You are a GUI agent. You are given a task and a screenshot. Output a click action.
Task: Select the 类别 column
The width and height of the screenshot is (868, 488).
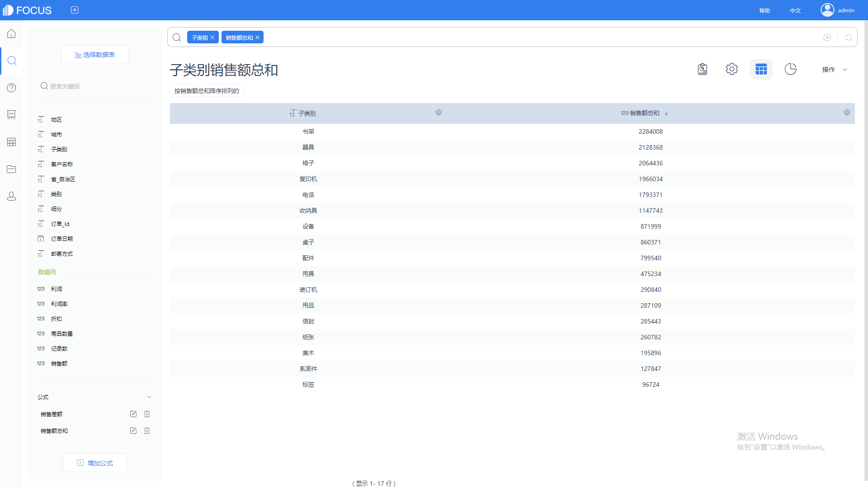tap(56, 194)
